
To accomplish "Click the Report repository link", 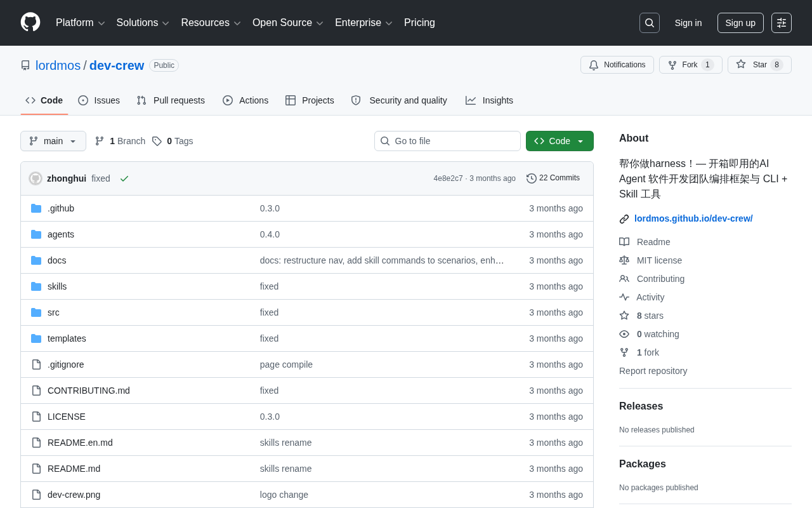I will click(653, 371).
